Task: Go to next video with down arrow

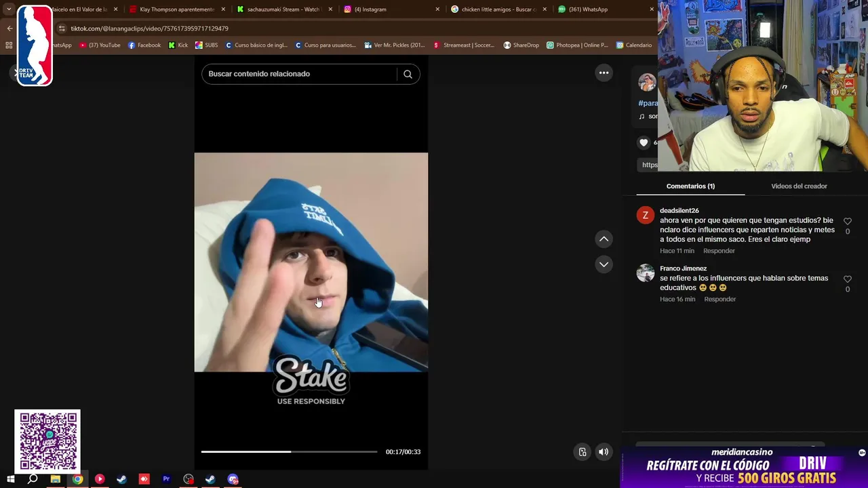Action: click(x=604, y=264)
